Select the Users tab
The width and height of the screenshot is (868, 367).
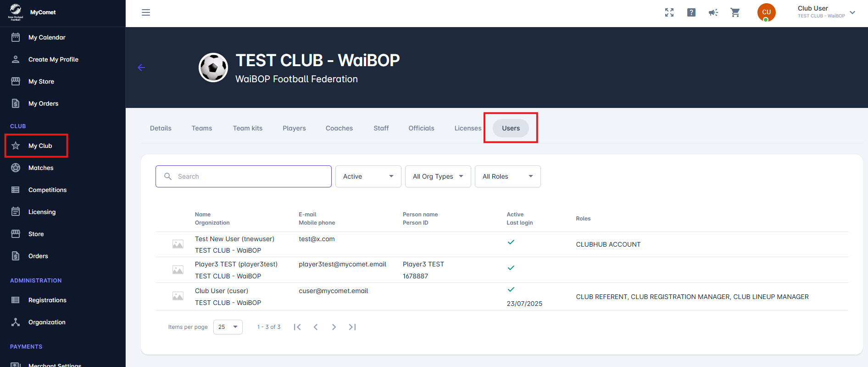click(x=511, y=128)
